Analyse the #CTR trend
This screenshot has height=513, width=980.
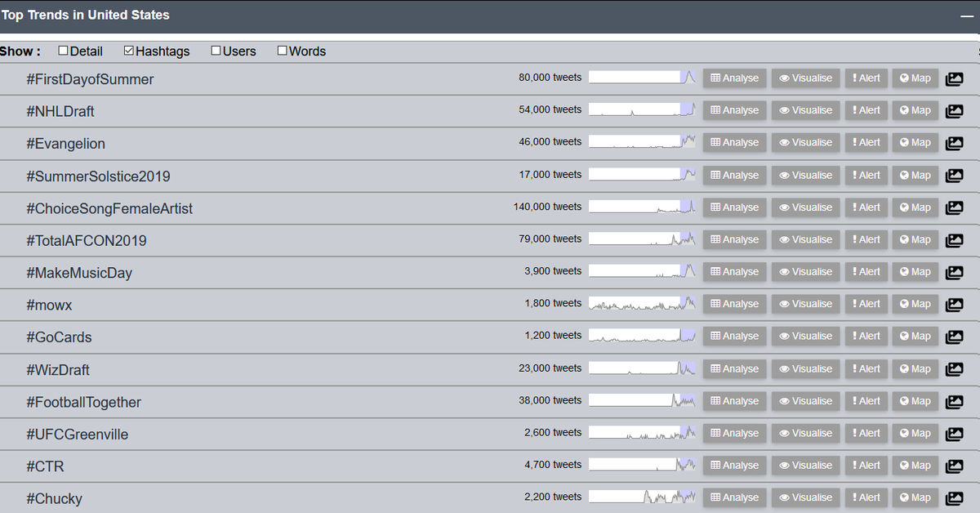pos(734,465)
